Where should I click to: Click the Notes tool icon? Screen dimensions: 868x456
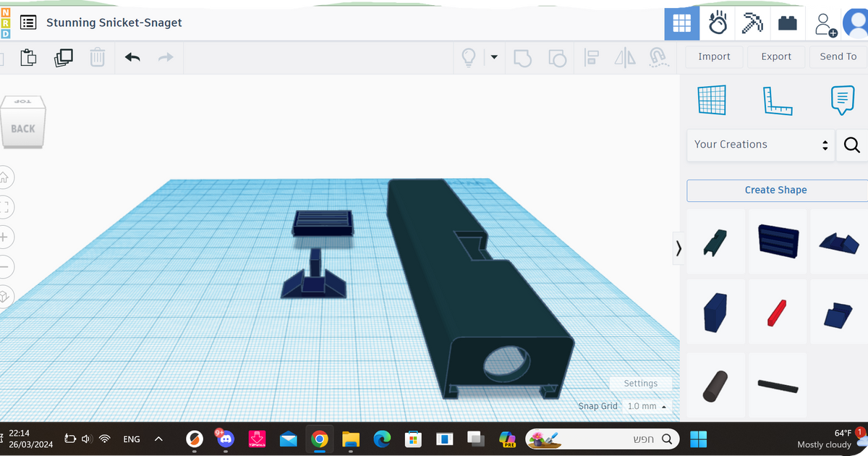click(x=842, y=100)
